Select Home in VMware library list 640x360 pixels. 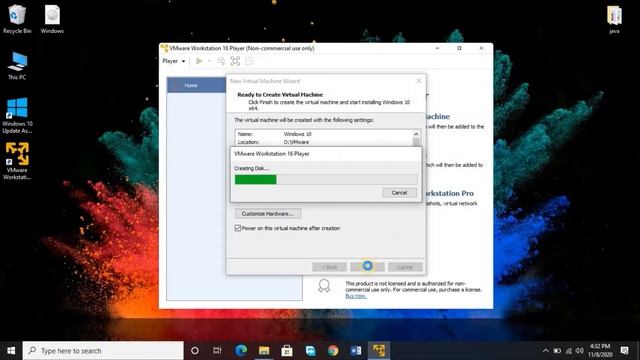[197, 85]
